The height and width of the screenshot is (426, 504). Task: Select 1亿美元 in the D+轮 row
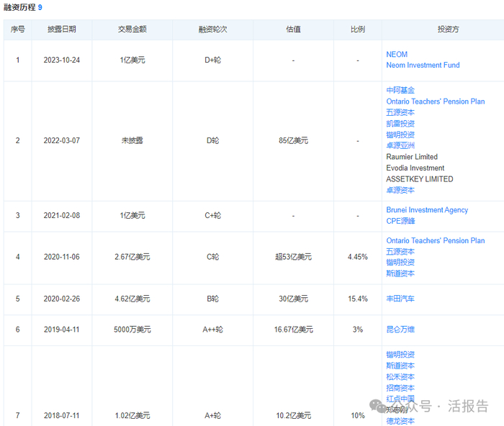point(132,60)
